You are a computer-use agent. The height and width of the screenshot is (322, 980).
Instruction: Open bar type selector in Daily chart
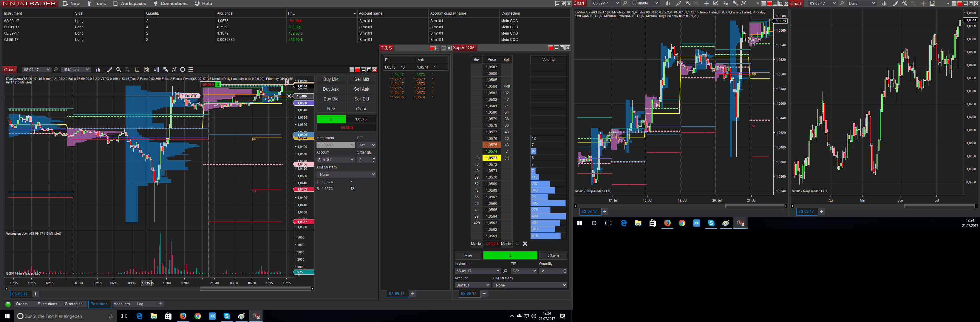click(884, 3)
